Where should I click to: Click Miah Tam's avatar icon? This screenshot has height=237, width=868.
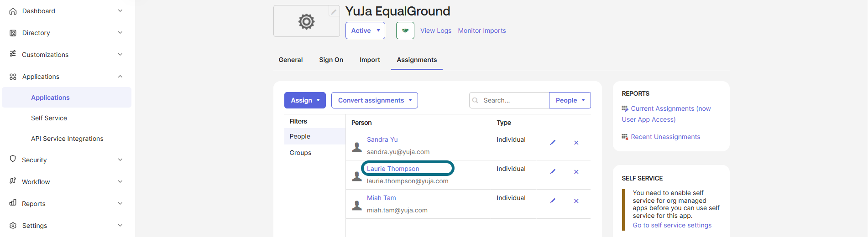(x=357, y=205)
